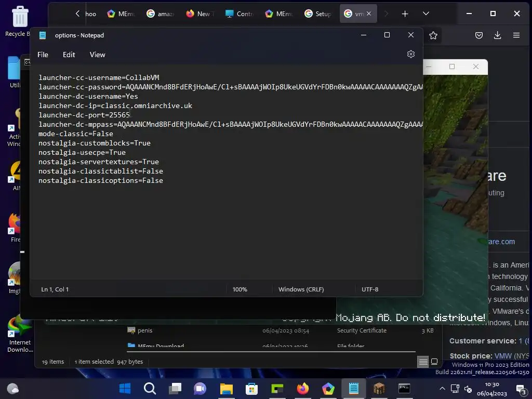Viewport: 532px width, 399px height.
Task: Switch to the New Tab Firefox tab
Action: click(200, 14)
